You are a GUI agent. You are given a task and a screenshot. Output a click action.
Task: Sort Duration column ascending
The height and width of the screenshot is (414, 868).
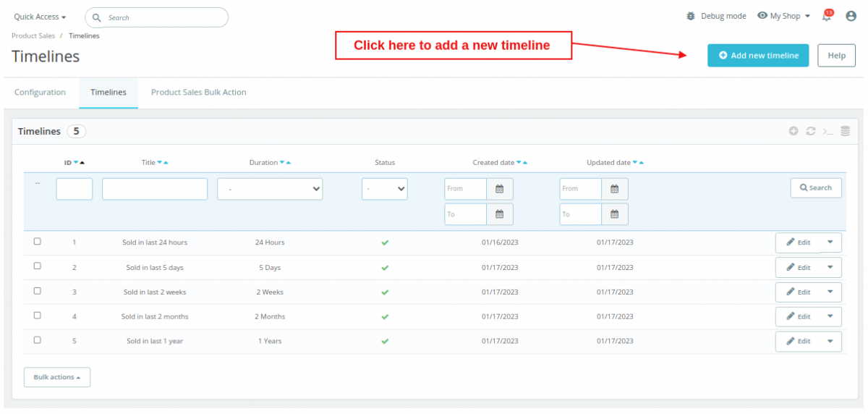pyautogui.click(x=289, y=163)
